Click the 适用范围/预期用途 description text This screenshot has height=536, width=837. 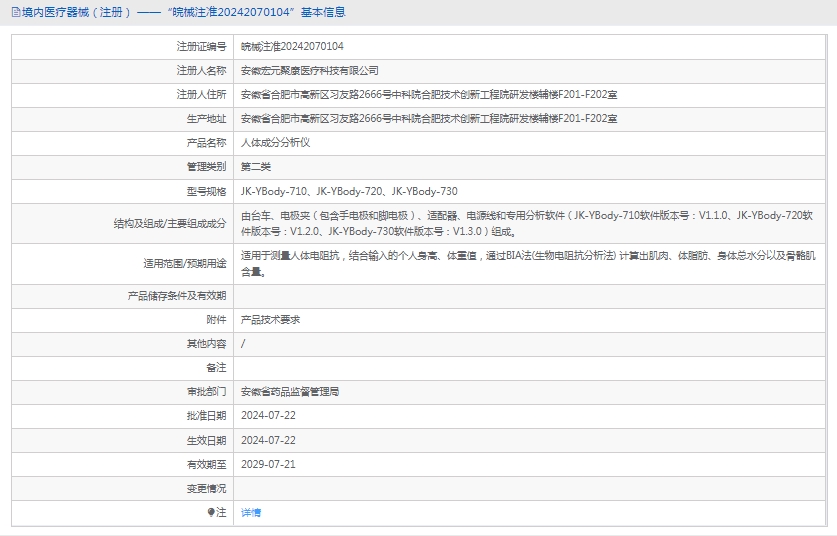pyautogui.click(x=528, y=263)
